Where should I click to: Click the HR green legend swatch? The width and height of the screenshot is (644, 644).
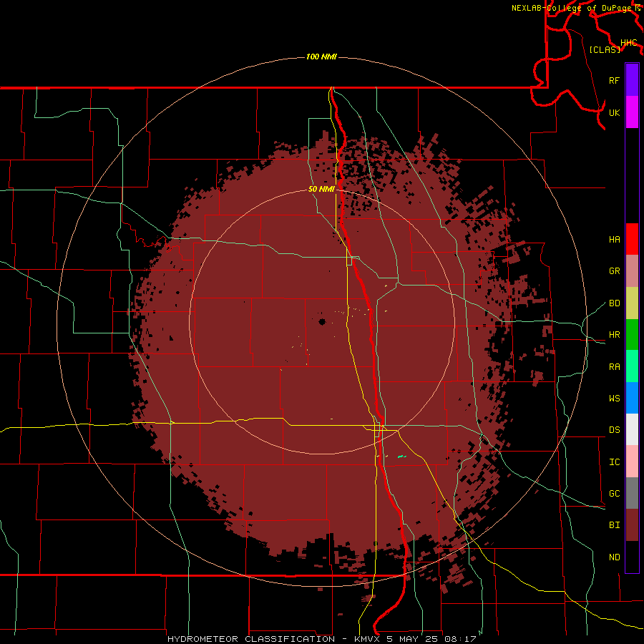[x=632, y=335]
